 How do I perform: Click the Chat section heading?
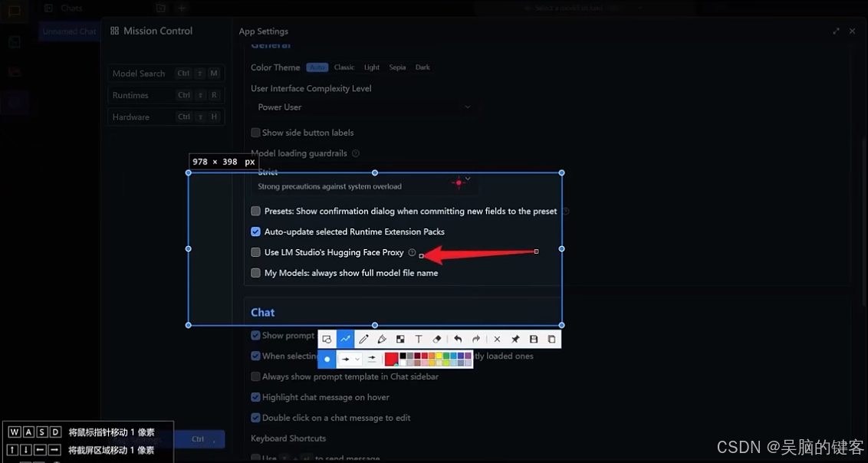(263, 313)
